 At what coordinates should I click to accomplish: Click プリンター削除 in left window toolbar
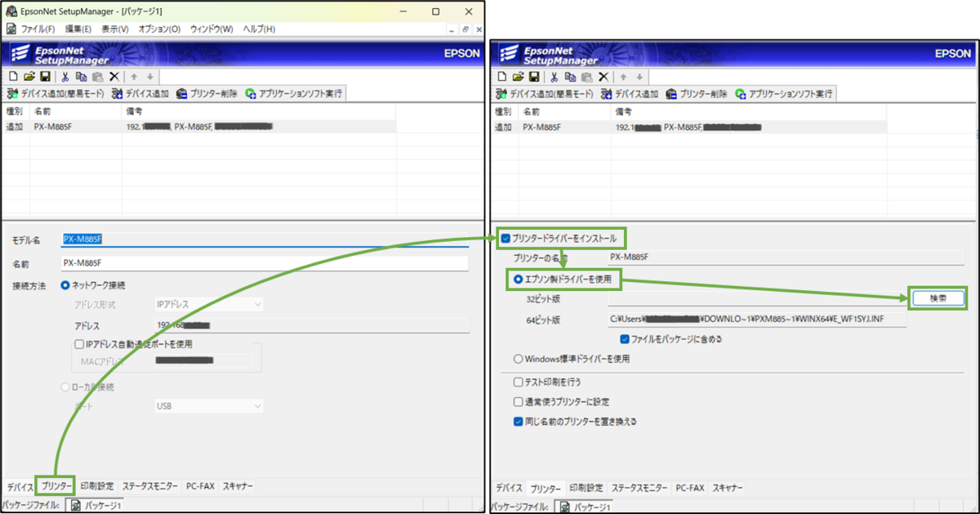[x=207, y=93]
